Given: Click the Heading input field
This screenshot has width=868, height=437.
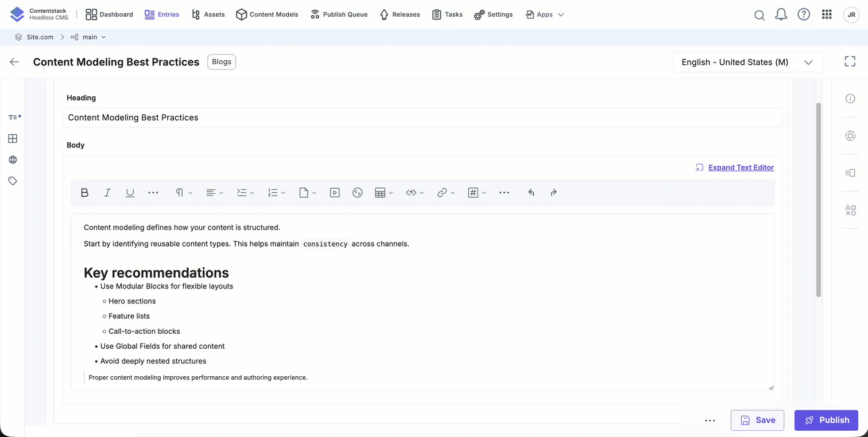Looking at the screenshot, I should (x=422, y=118).
